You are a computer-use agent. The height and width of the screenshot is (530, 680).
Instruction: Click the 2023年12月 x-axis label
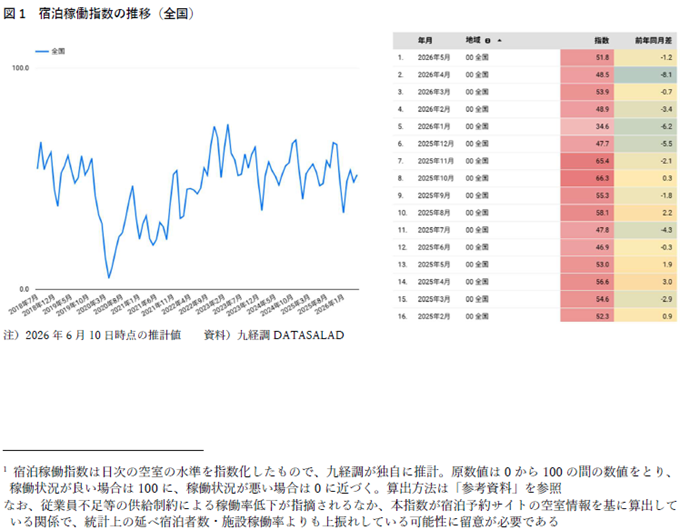tap(243, 304)
